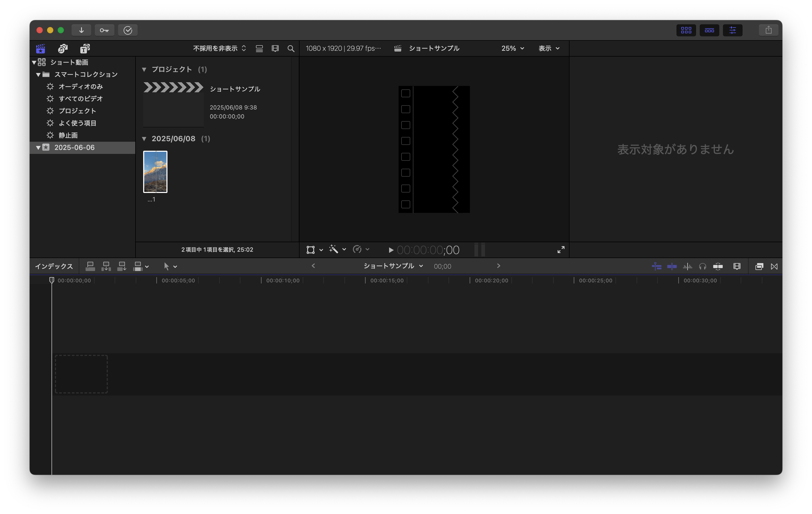
Task: Show the Photos and Audio sidebar
Action: tap(63, 49)
